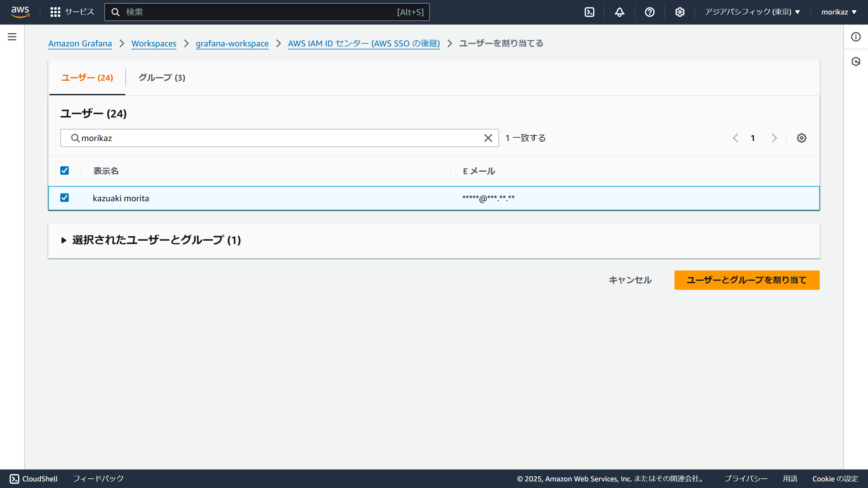Open settings gear in top navigation
The width and height of the screenshot is (868, 488).
680,12
